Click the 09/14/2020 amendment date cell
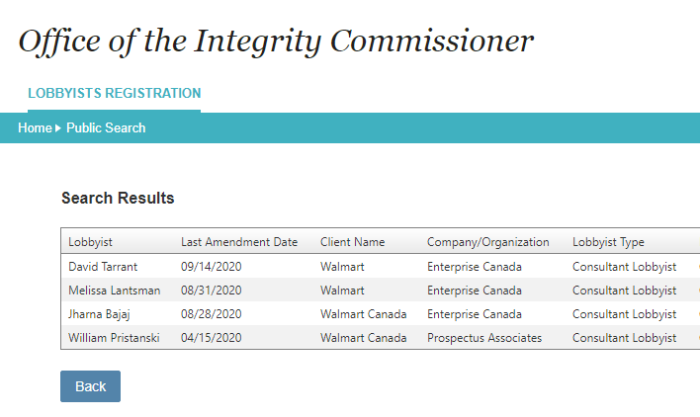The height and width of the screenshot is (417, 700). tap(211, 267)
